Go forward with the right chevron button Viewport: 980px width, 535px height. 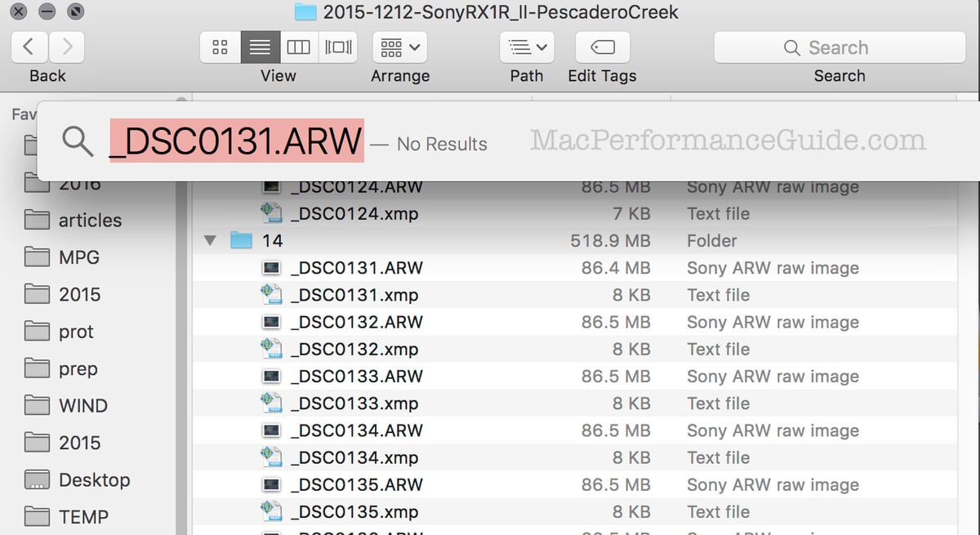tap(67, 47)
